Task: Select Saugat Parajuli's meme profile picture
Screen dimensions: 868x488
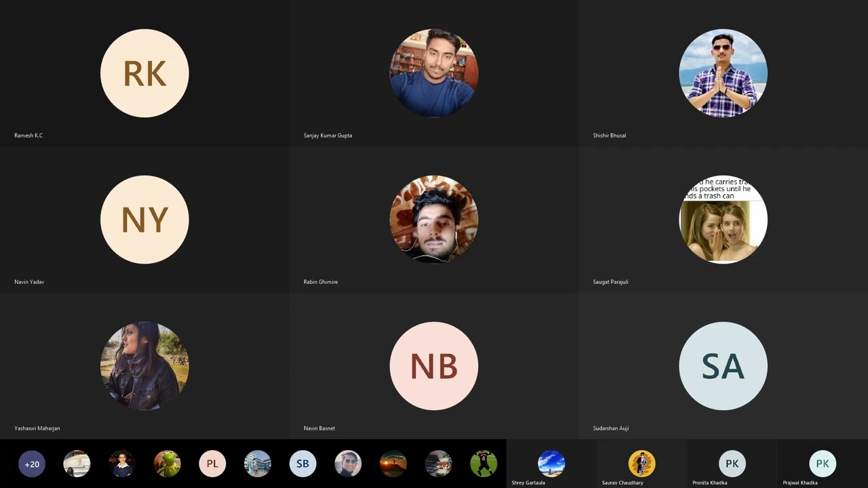Action: (x=723, y=220)
